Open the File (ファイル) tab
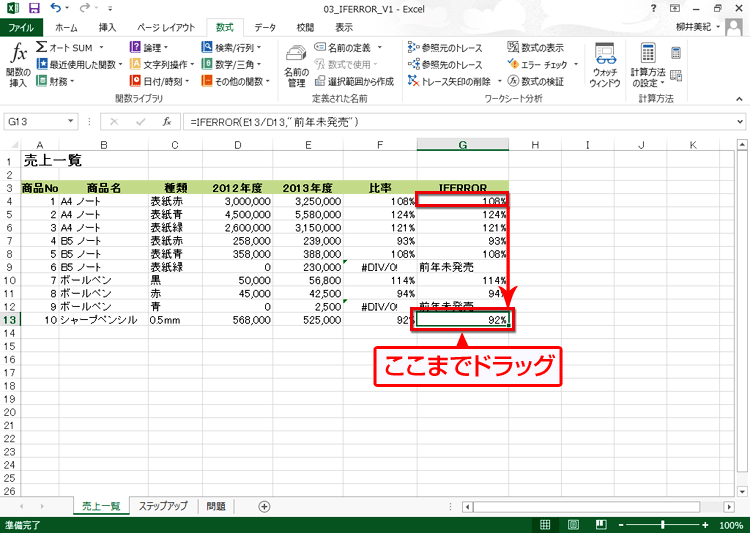Viewport: 750px width, 533px height. (21, 27)
